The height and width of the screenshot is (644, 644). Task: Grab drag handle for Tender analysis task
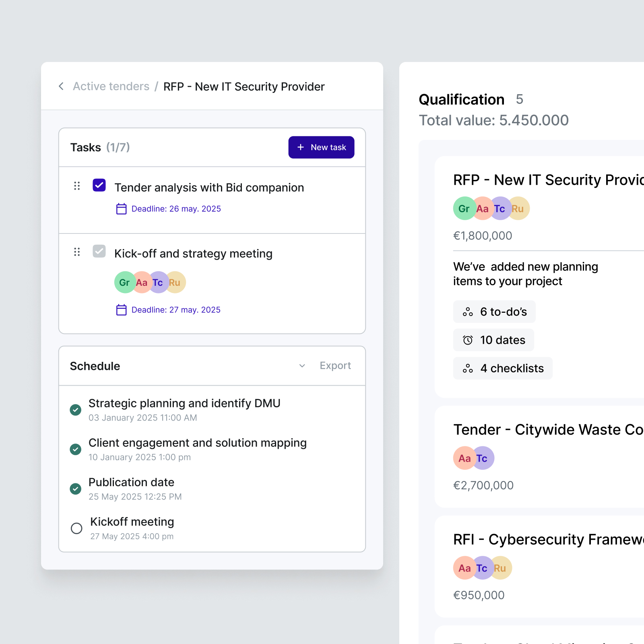pos(77,186)
